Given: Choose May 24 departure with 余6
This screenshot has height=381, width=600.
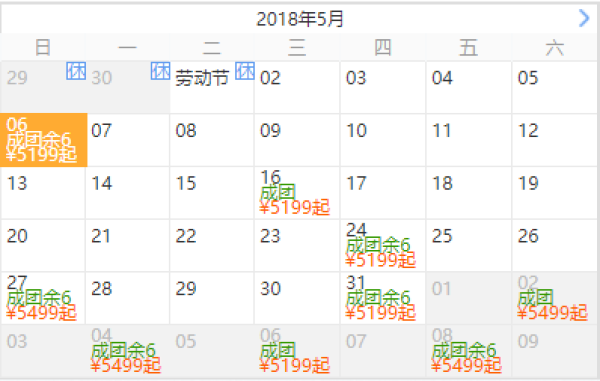Looking at the screenshot, I should 383,246.
